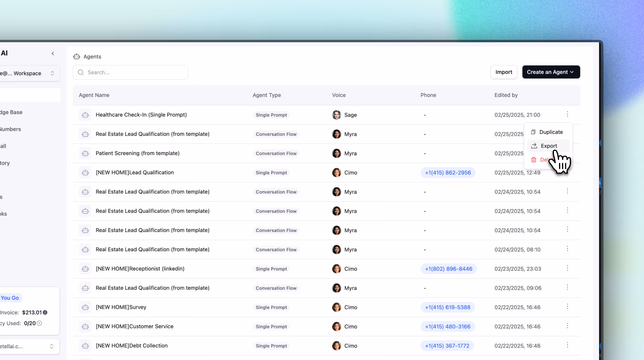Click info icon next to $213.01 invoice
The image size is (644, 360).
point(45,312)
